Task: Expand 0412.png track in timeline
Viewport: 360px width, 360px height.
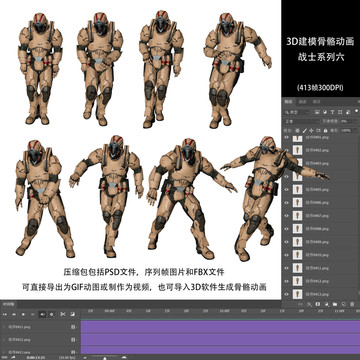Action: click(x=4, y=340)
